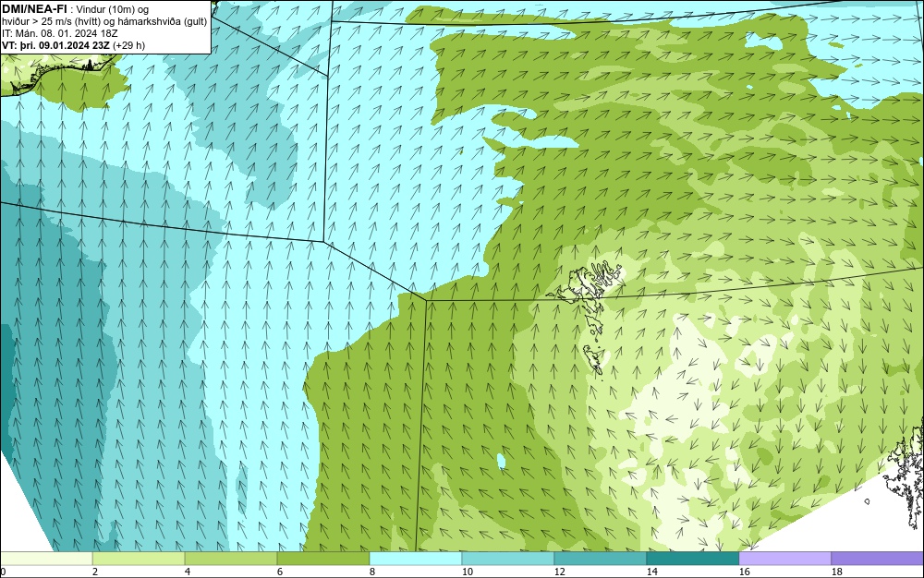The height and width of the screenshot is (578, 924).
Task: Click the purple legend swatch after 18
Action: [878, 559]
